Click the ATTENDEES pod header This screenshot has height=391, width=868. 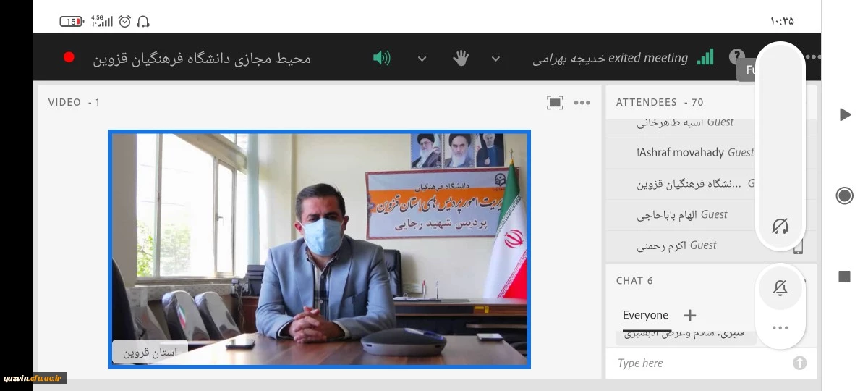660,102
